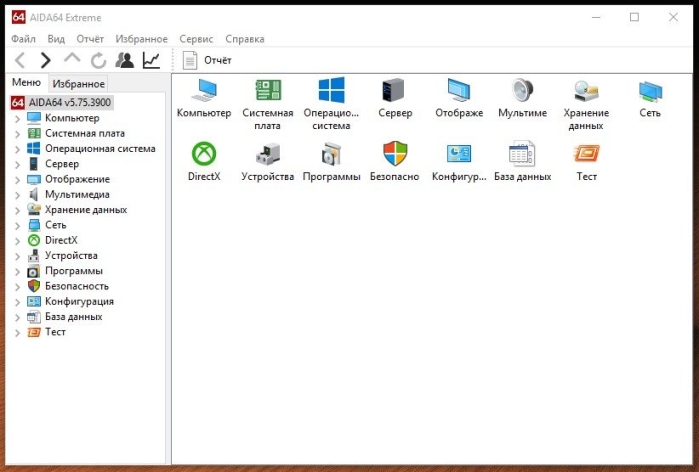
Task: Open the Конфигурация icon in the main pane
Action: pyautogui.click(x=459, y=154)
